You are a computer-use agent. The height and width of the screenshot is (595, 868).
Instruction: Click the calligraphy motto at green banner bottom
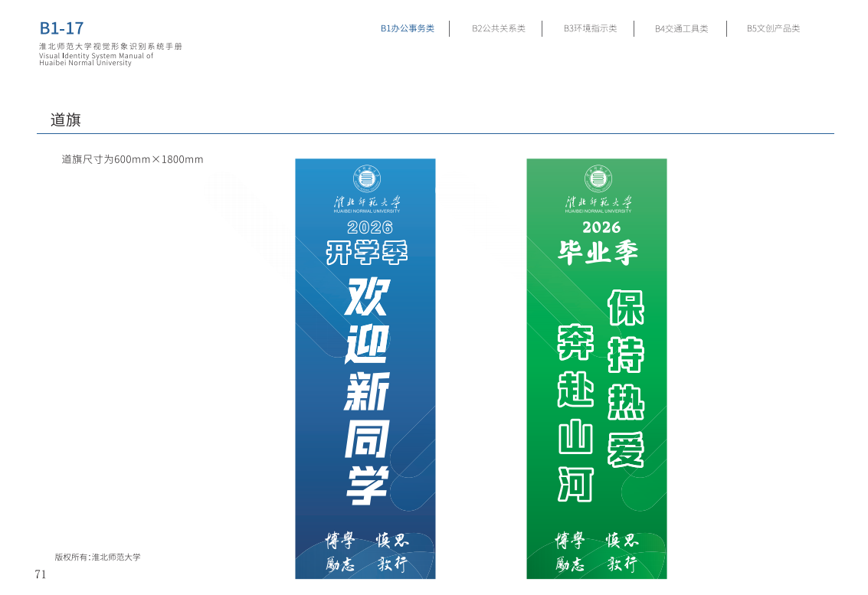[x=598, y=552]
